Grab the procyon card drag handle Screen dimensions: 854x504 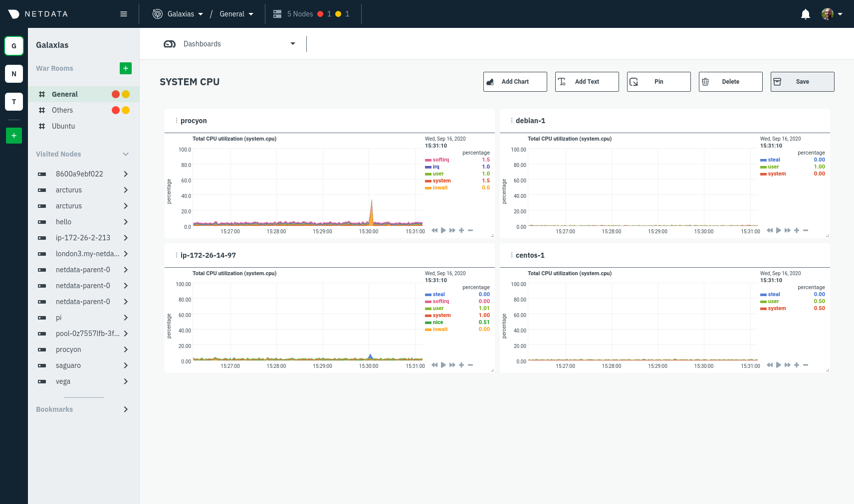point(177,121)
